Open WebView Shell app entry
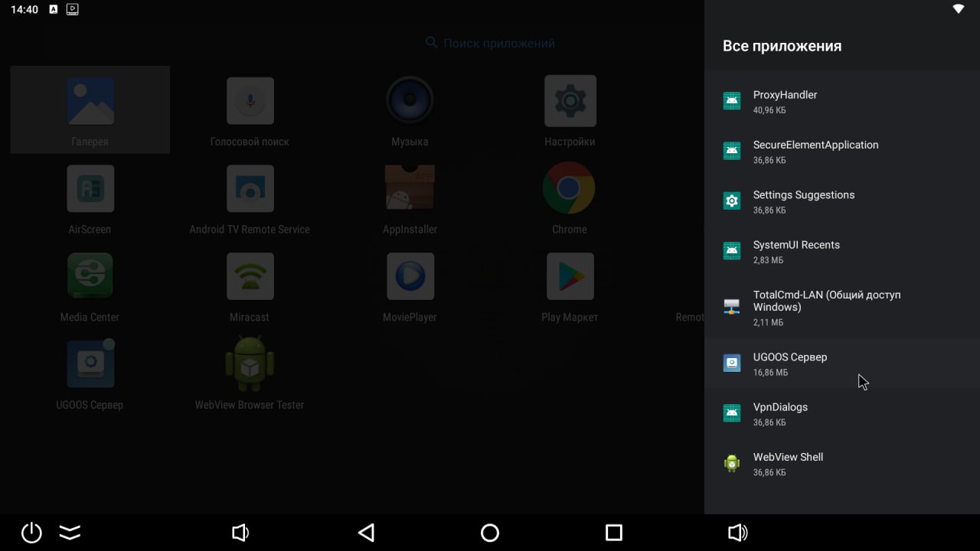Viewport: 980px width, 551px height. click(842, 463)
